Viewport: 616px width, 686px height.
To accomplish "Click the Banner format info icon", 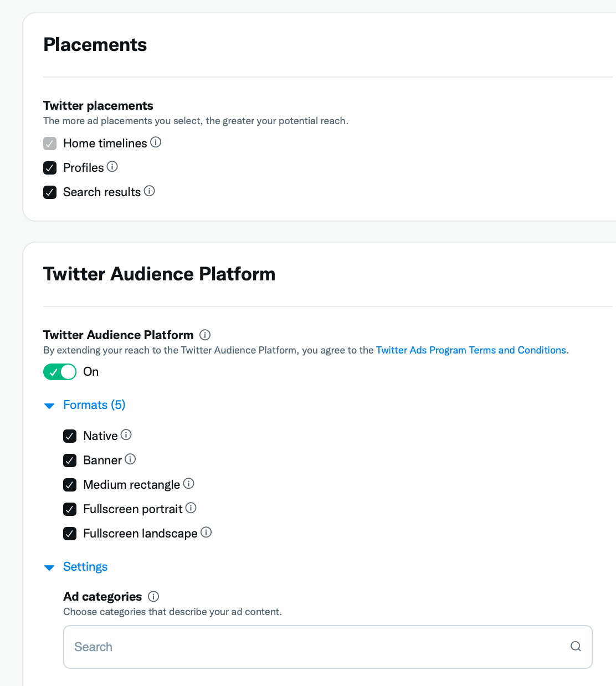I will point(130,459).
